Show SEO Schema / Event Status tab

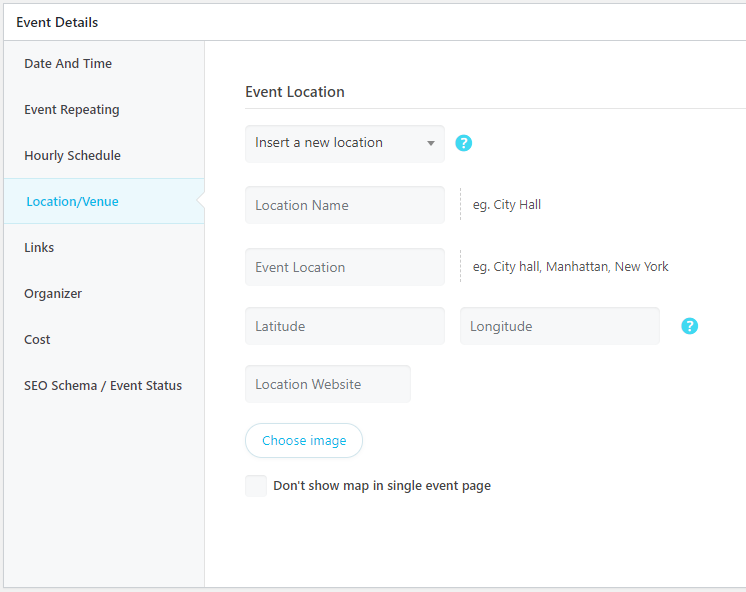point(103,386)
